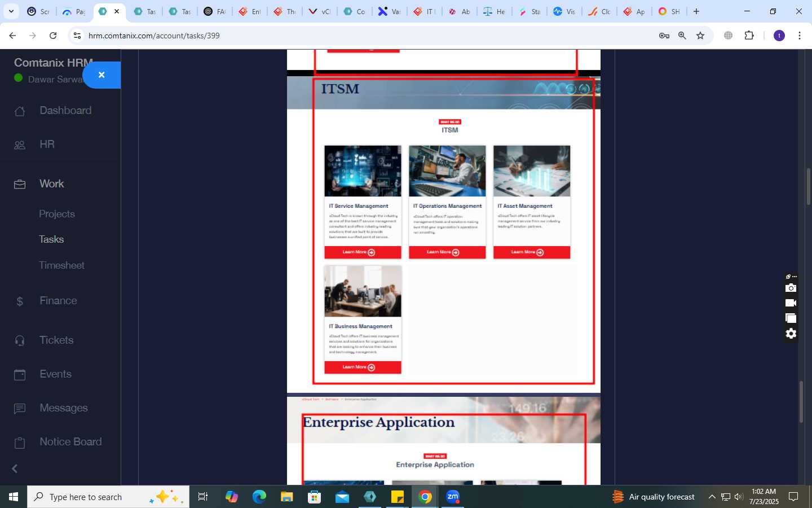Viewport: 812px width, 508px height.
Task: View site information icon
Action: pyautogui.click(x=77, y=36)
